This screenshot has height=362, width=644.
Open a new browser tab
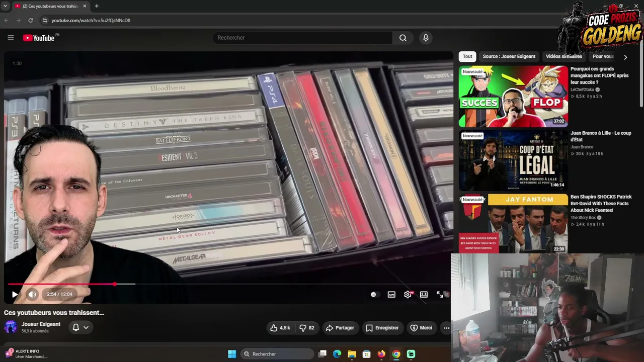pos(97,6)
